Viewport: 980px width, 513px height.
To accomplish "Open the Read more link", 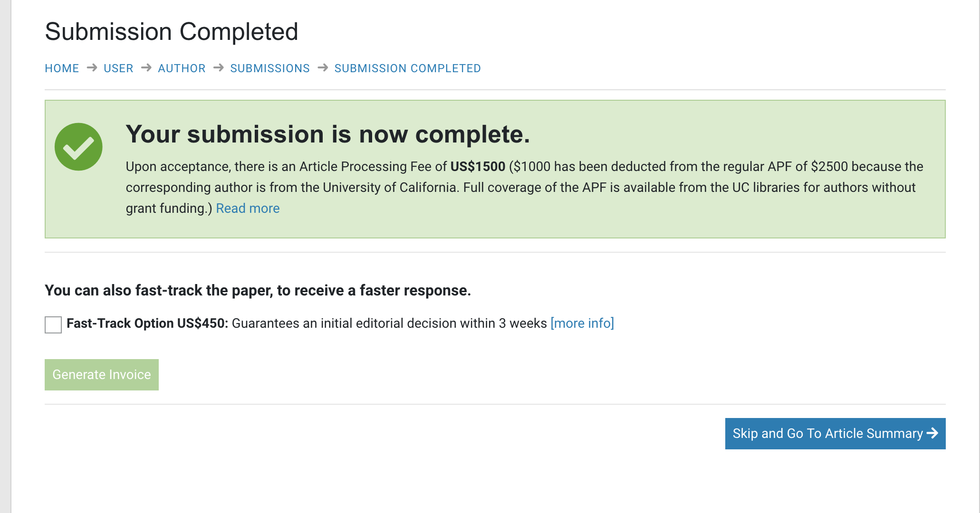I will click(248, 209).
